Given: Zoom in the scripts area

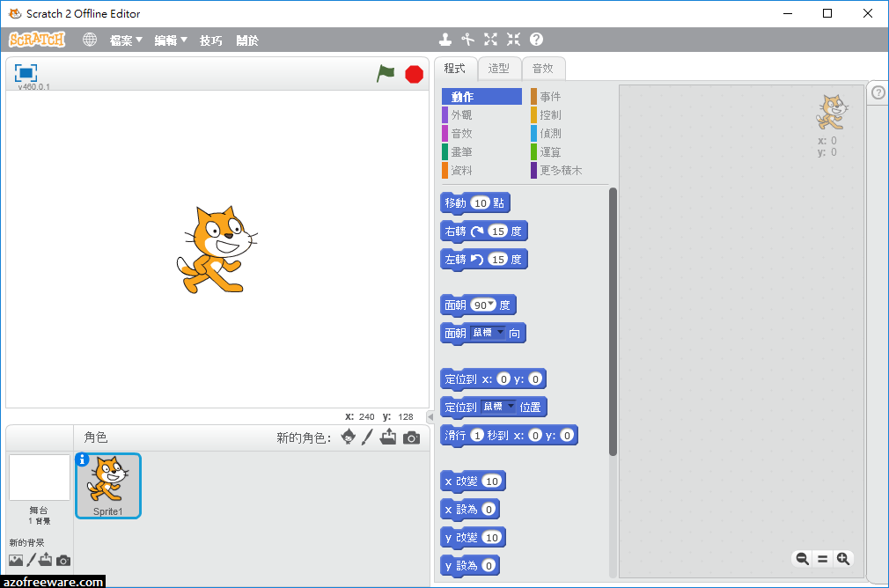Looking at the screenshot, I should (843, 559).
